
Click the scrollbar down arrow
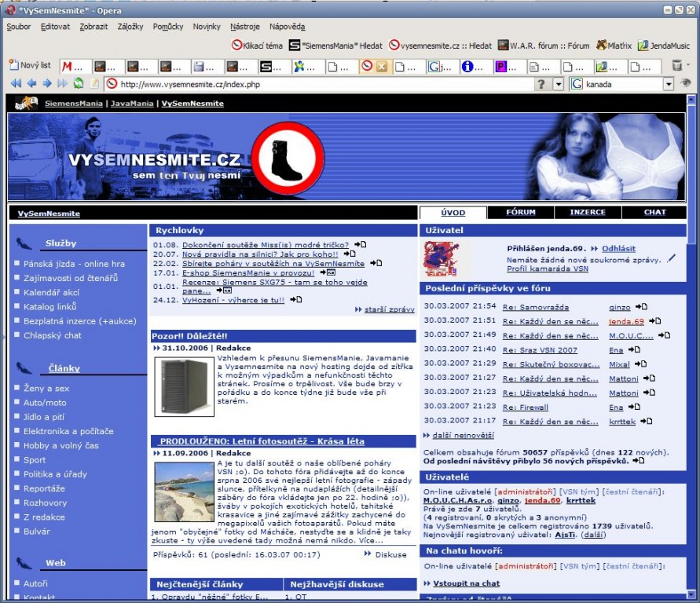coord(691,594)
